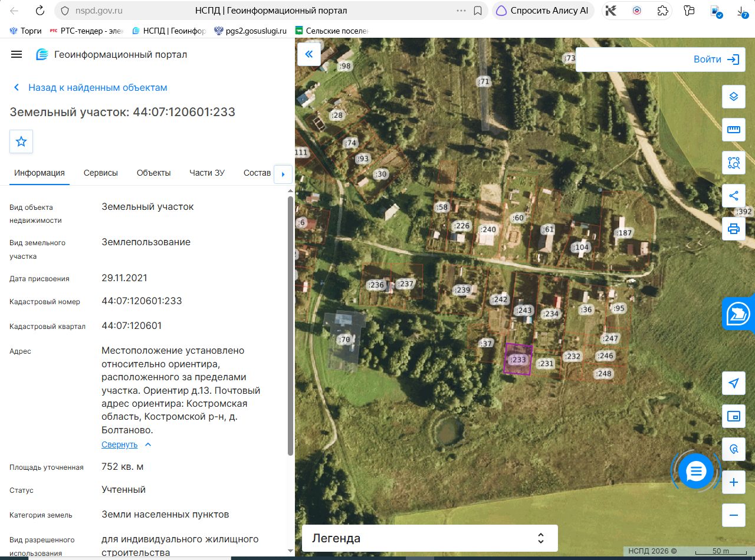Open browser downloads arrow icon

(743, 11)
